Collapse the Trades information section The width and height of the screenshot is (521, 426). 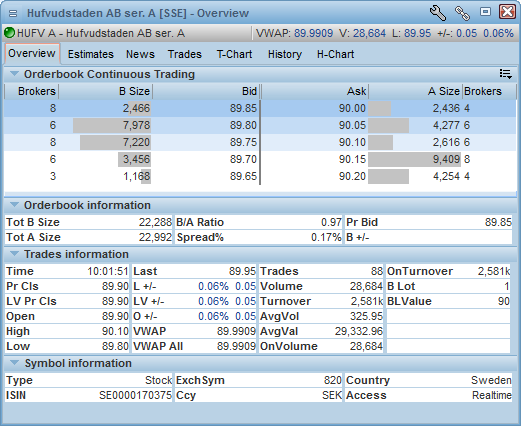coord(14,254)
